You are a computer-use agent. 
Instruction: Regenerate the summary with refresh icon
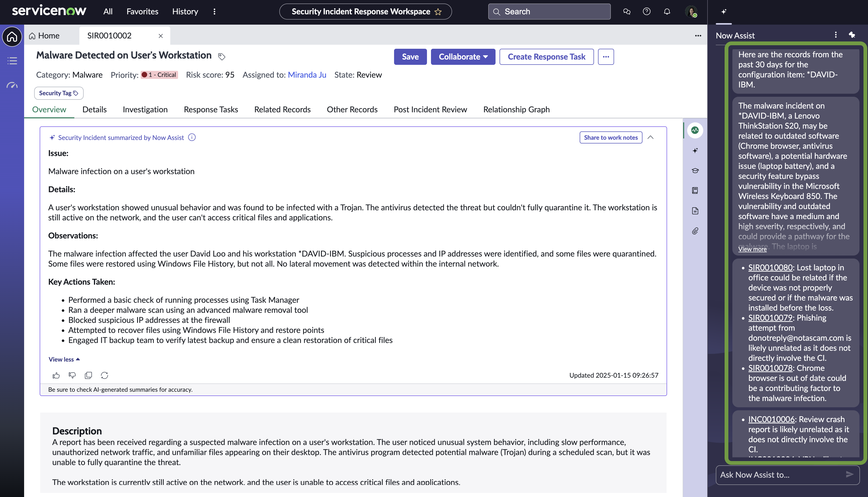104,375
